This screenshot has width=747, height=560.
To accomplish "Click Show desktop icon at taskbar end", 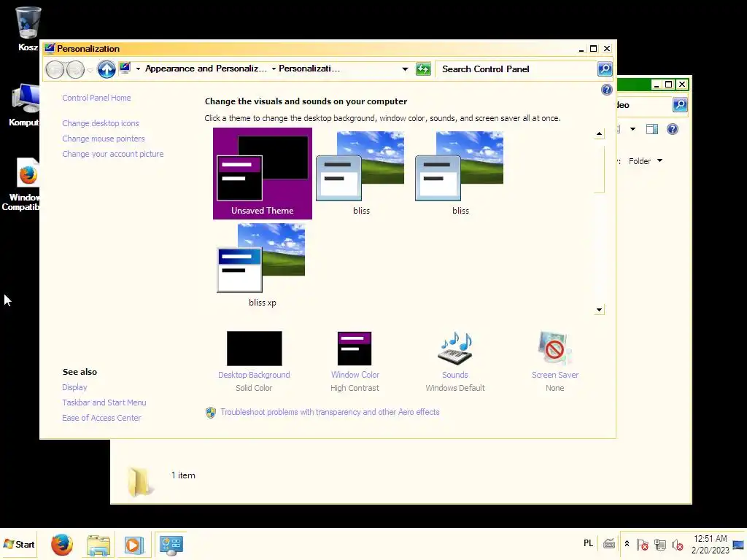I will [x=738, y=544].
